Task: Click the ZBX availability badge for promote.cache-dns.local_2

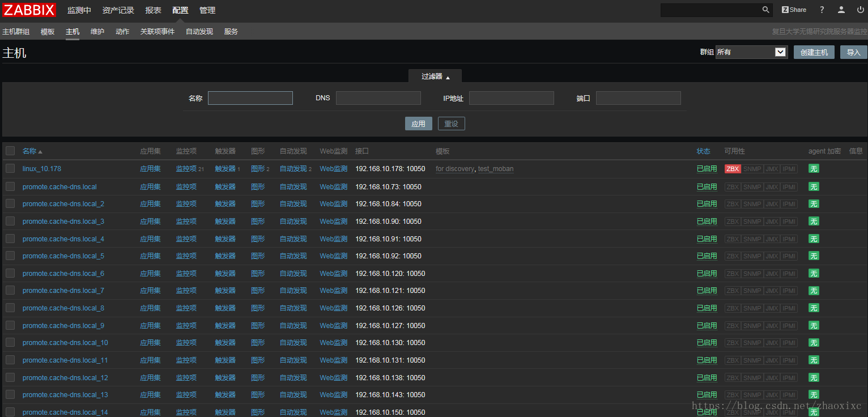Action: 733,204
